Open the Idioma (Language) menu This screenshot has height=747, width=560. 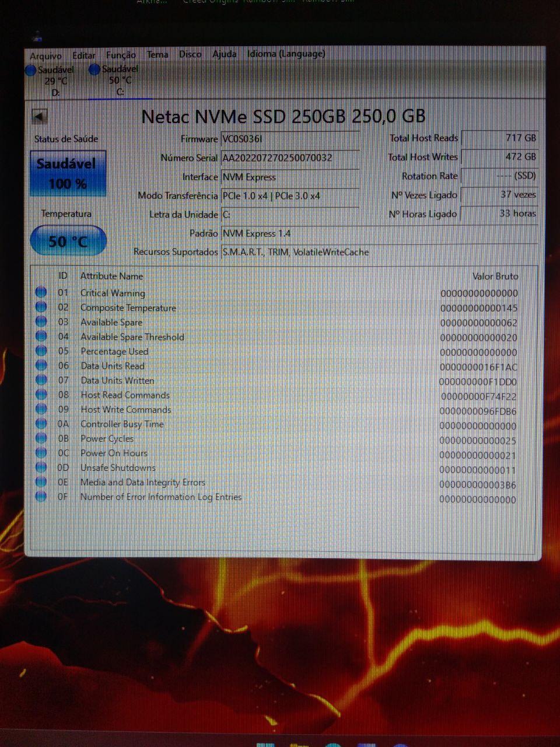[286, 54]
